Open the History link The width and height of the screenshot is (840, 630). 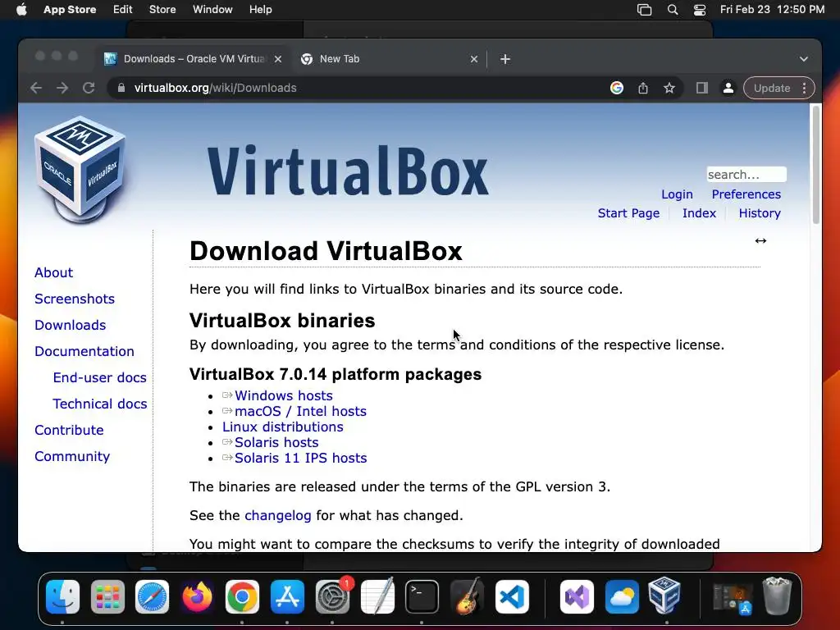(x=759, y=213)
